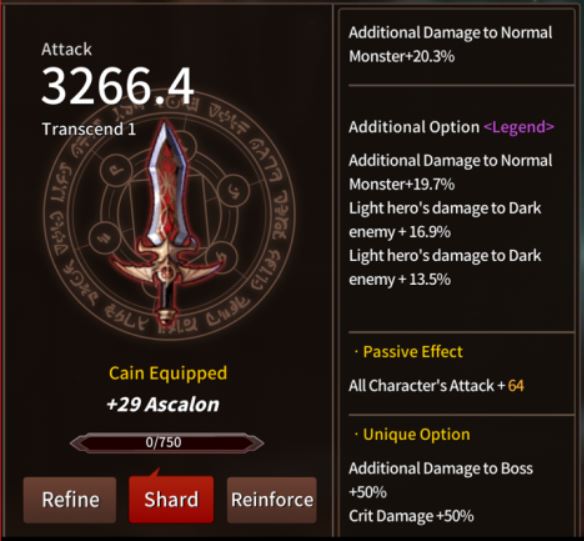Click the Cain Equipped label

pos(168,373)
